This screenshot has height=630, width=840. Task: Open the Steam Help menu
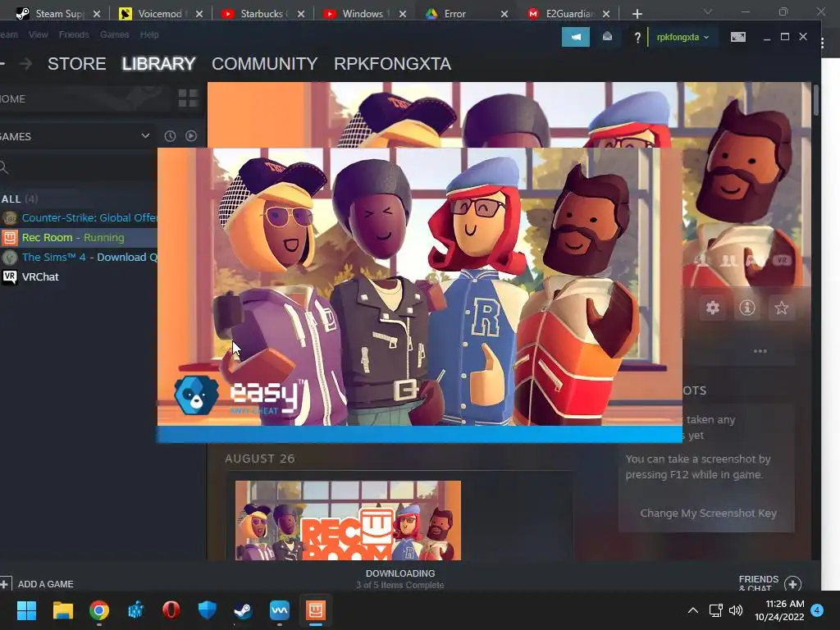pos(149,34)
